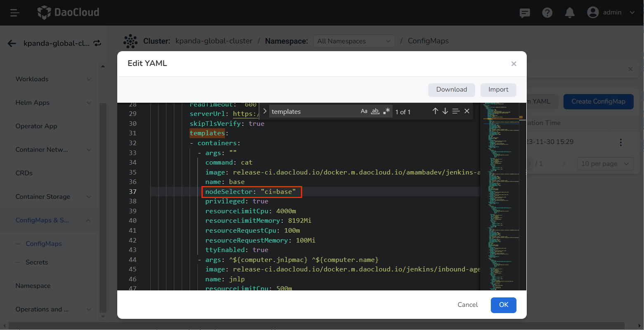The image size is (644, 330).
Task: Open the messages chat icon
Action: [525, 13]
